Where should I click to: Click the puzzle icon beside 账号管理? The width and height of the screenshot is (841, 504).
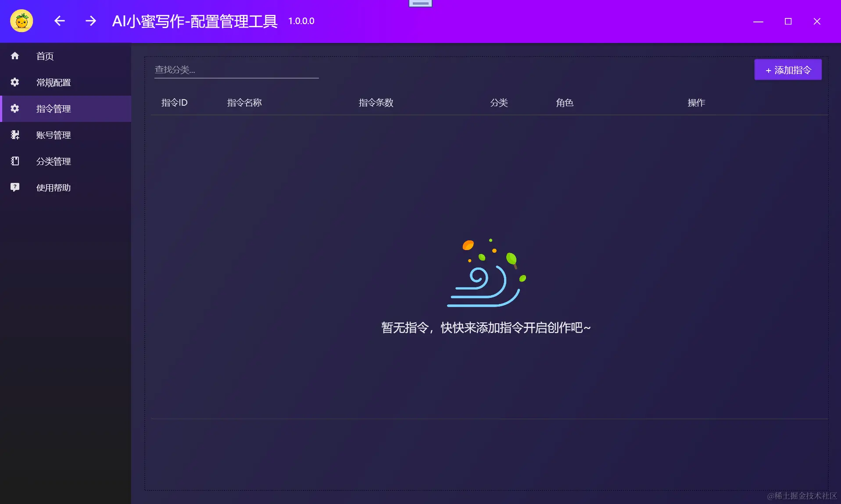pyautogui.click(x=15, y=135)
